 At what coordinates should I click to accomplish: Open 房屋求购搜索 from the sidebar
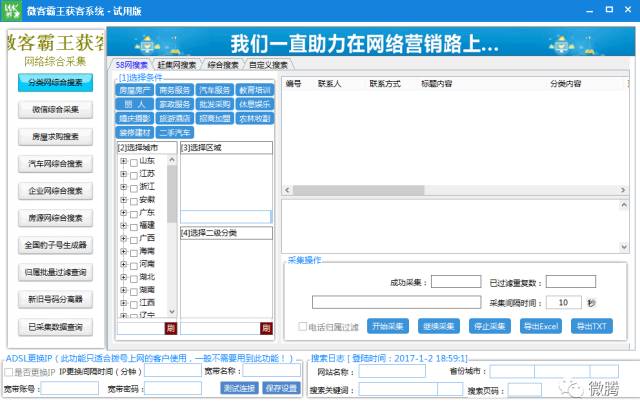point(56,137)
